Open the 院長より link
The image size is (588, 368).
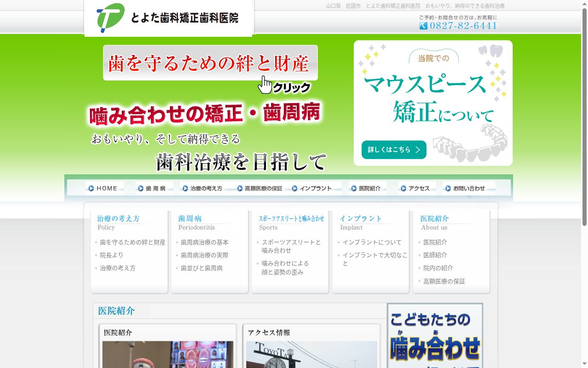click(x=112, y=255)
